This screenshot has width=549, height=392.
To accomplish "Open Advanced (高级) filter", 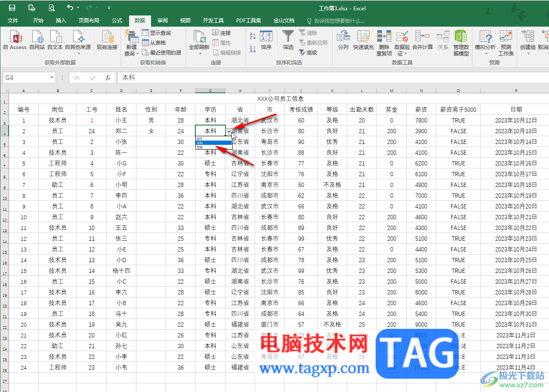I will (x=308, y=52).
